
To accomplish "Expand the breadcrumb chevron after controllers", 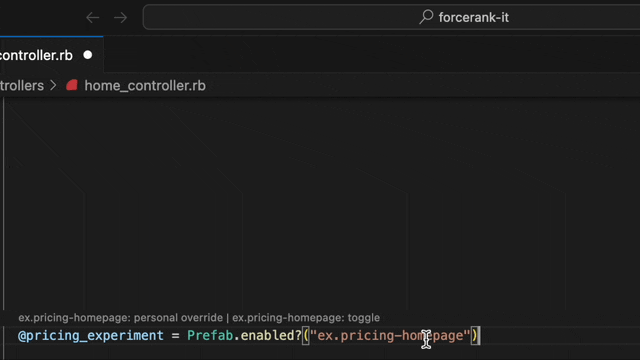I will [53, 86].
